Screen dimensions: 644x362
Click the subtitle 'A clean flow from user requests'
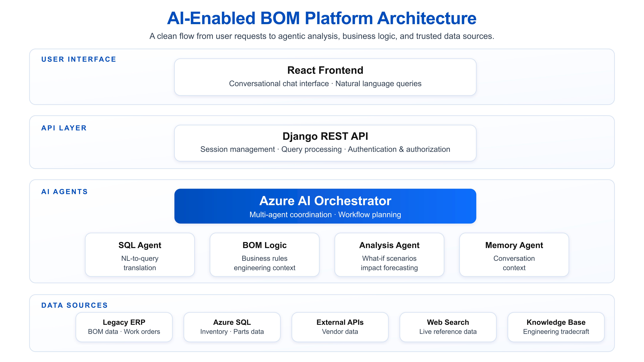pos(322,36)
